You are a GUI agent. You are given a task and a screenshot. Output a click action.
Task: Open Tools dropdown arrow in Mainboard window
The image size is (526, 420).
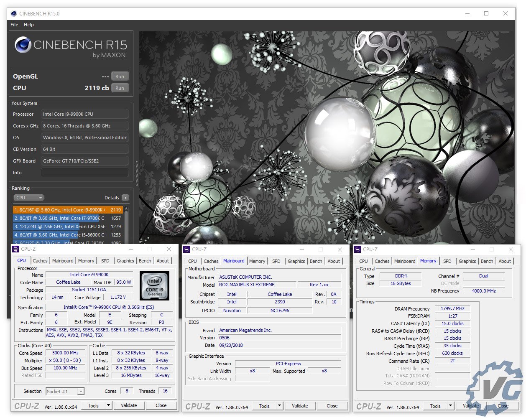(x=279, y=406)
